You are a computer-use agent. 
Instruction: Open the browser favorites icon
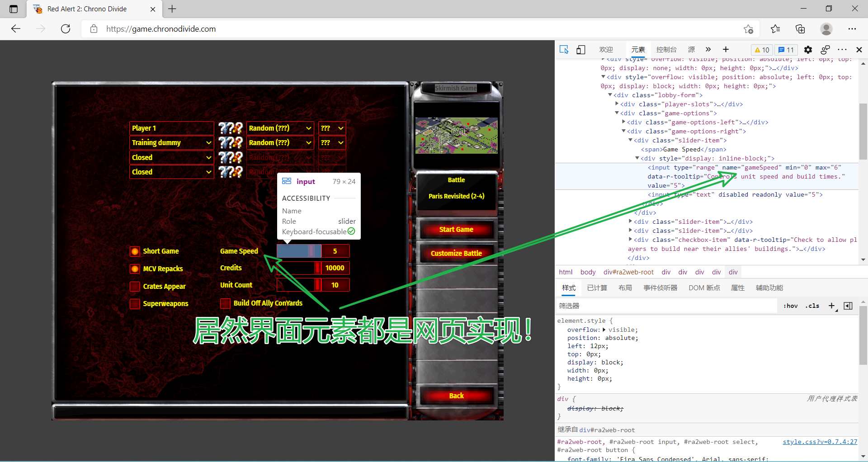click(775, 29)
